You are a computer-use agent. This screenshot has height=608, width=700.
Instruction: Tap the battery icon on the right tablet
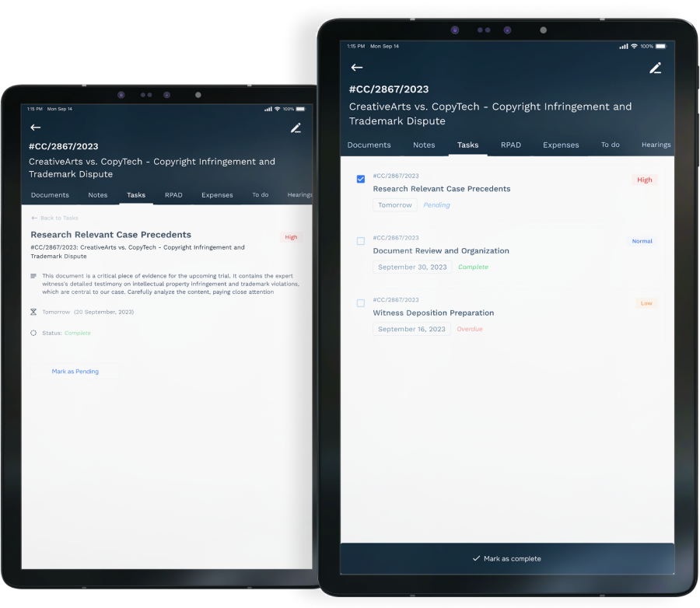point(661,47)
